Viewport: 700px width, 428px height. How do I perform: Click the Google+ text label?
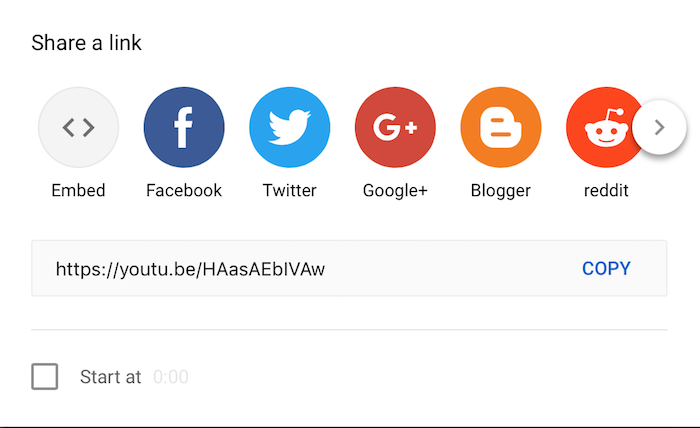point(395,191)
